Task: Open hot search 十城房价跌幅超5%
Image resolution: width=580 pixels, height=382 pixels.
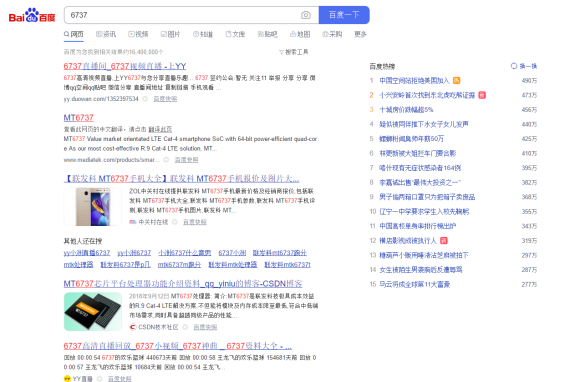Action: click(407, 110)
